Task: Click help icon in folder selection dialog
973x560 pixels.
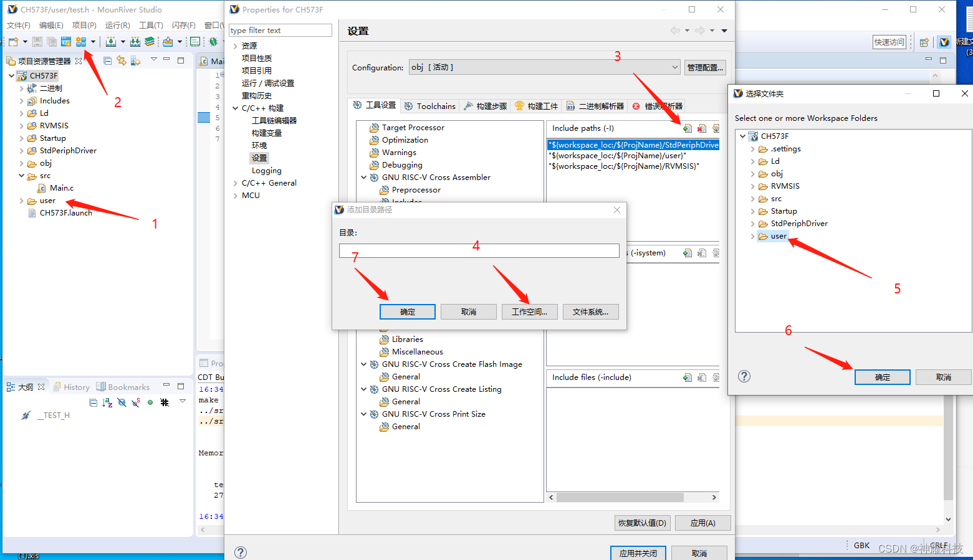Action: 744,376
